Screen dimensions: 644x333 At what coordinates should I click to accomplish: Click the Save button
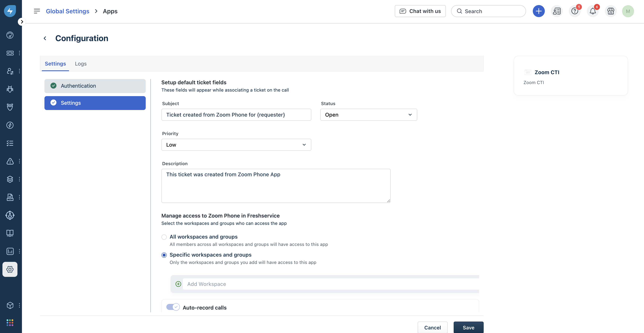tap(468, 328)
